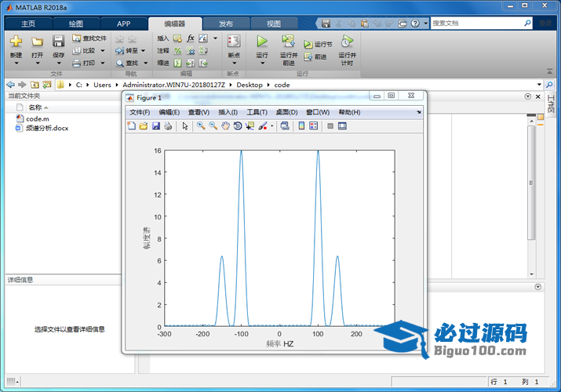Expand the Breakpoints (断点) dropdown arrow
The image size is (561, 392).
235,64
